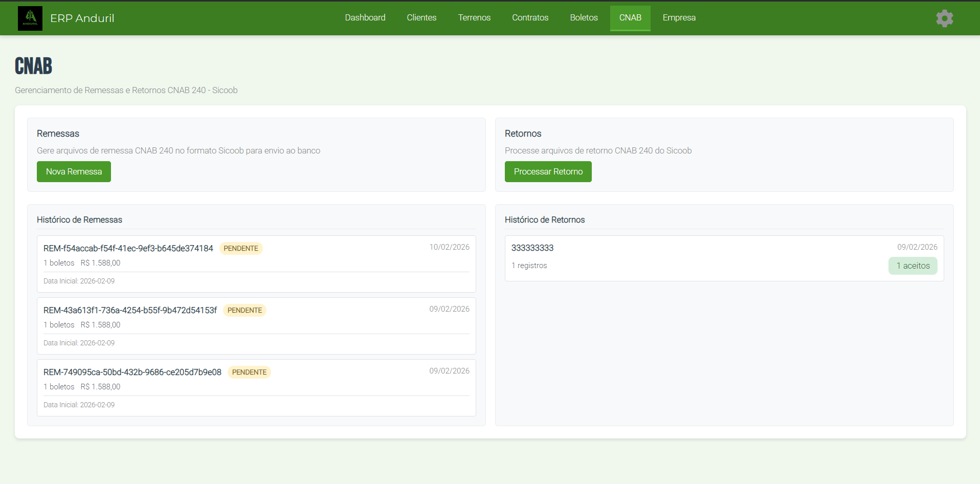Go to the Dashboard menu item
This screenshot has width=980, height=484.
(365, 18)
